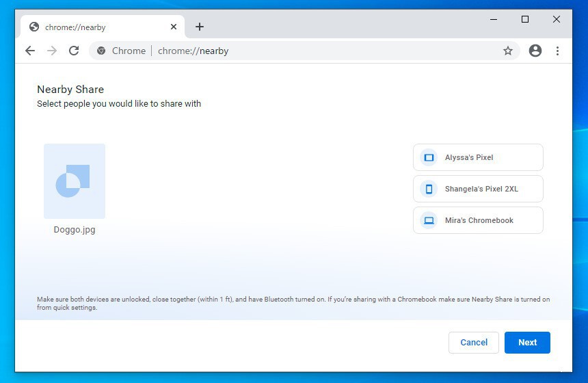Click the Bluetooth instructions note
Screen dimensions: 588x383
(x=293, y=303)
